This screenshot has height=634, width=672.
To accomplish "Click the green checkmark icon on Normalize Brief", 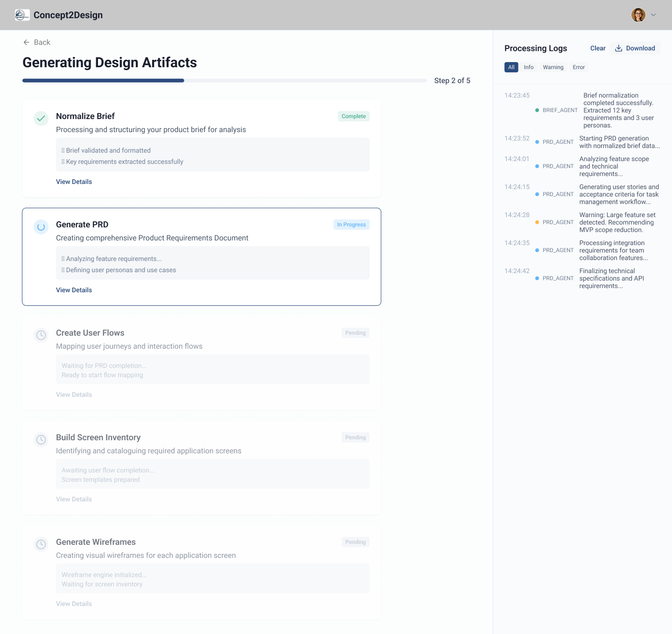I will point(41,119).
